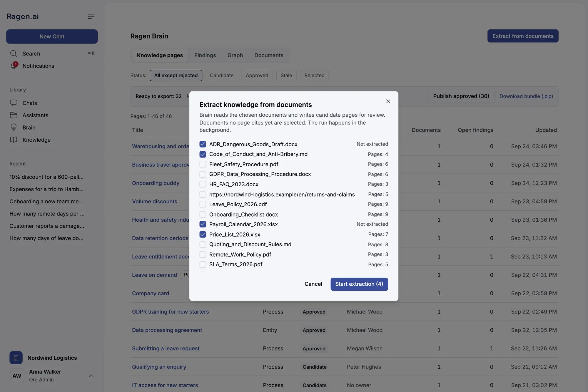Viewport: 588px width, 392px height.
Task: Close the extract knowledge dialog
Action: pyautogui.click(x=388, y=101)
